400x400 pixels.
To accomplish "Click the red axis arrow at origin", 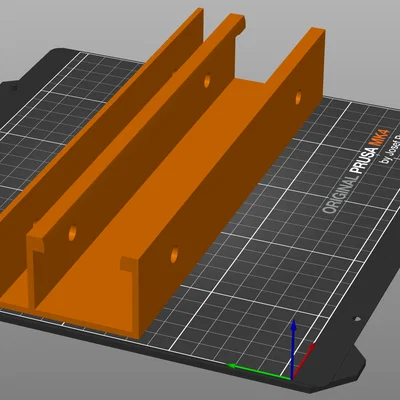I will 303,361.
